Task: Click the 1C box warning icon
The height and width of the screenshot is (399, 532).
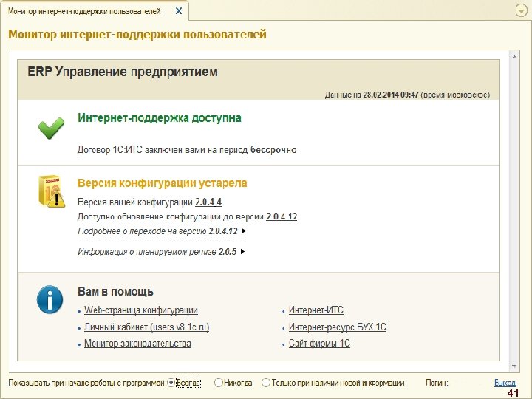Action: [x=52, y=191]
